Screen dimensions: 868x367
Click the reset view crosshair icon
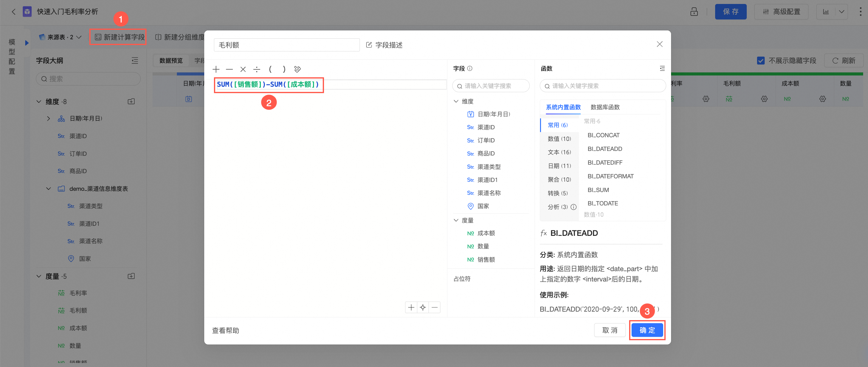click(x=422, y=307)
